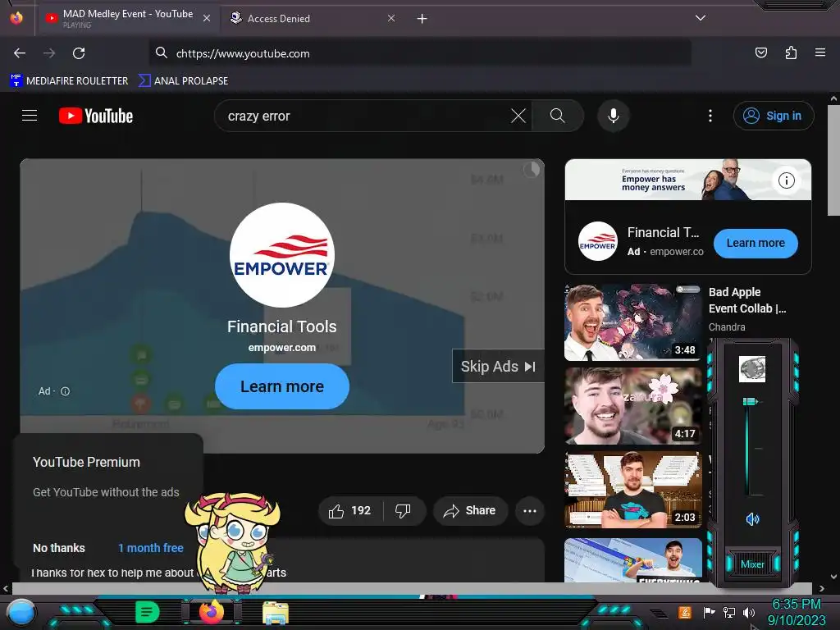Open the empower.com link on ad overlay
This screenshot has height=630, width=840.
pos(282,348)
